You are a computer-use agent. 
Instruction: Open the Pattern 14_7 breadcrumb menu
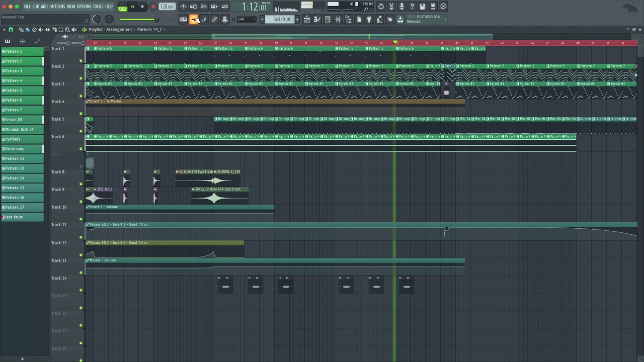point(149,29)
